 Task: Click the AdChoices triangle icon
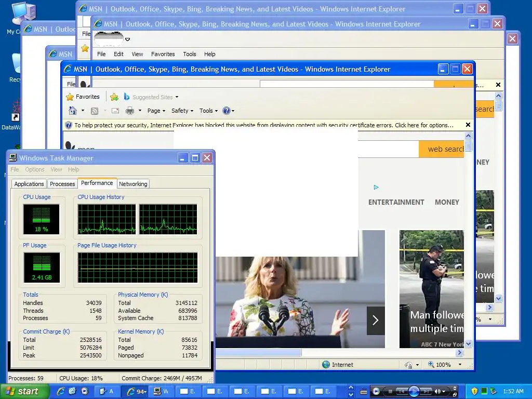click(376, 187)
